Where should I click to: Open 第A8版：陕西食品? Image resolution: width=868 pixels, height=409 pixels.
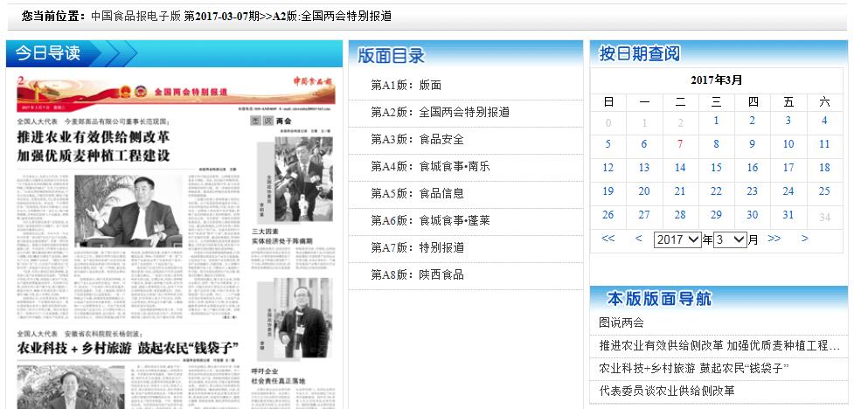[x=418, y=274]
